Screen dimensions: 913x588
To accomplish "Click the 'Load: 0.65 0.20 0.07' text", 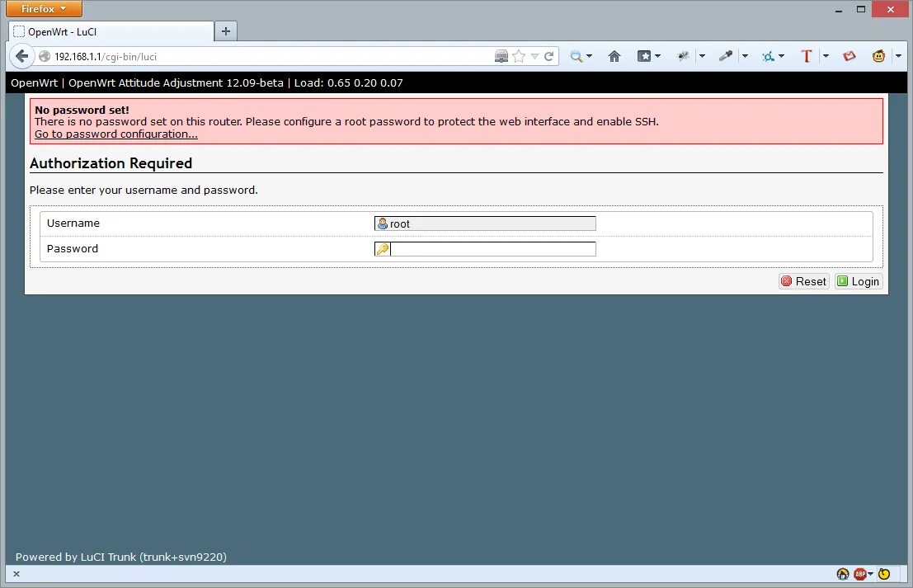I will 348,82.
